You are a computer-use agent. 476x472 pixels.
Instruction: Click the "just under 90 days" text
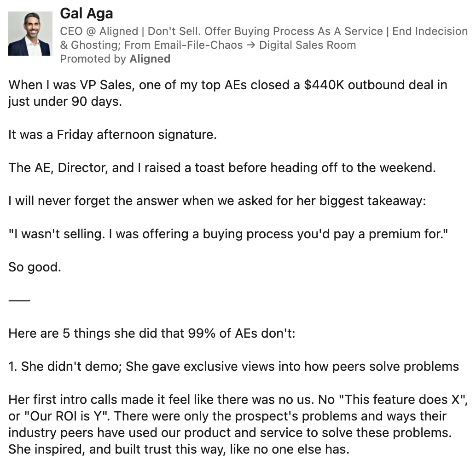click(64, 101)
